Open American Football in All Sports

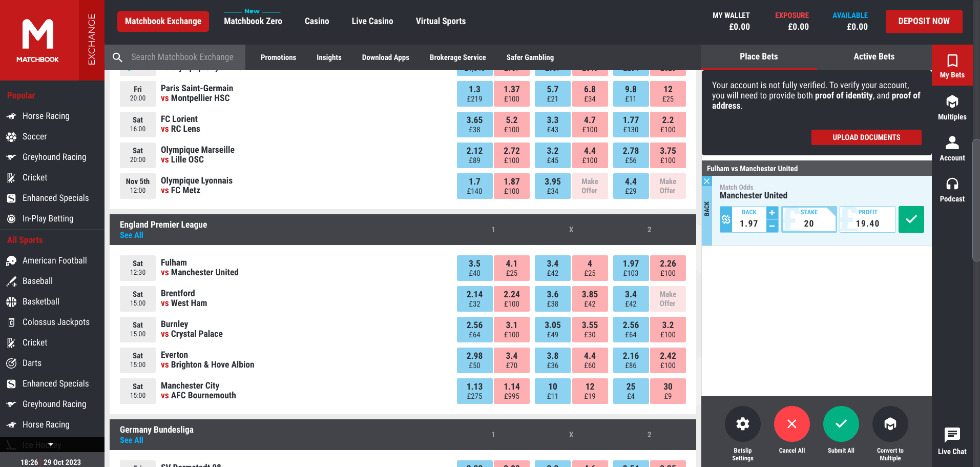tap(54, 261)
